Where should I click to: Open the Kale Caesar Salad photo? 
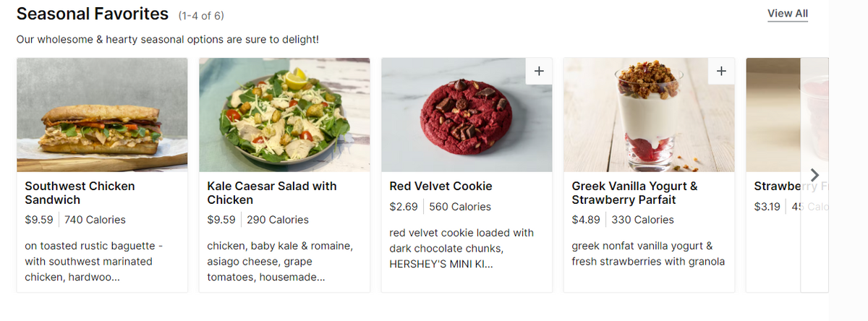(284, 114)
